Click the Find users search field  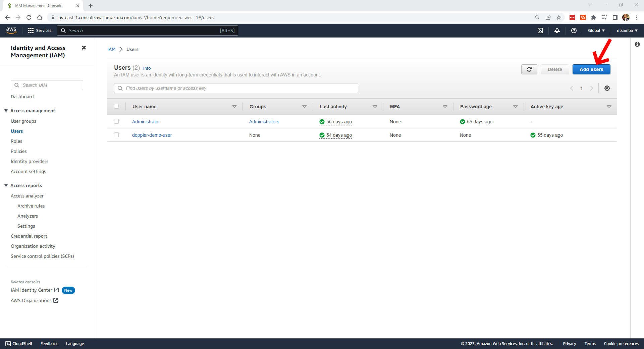pyautogui.click(x=236, y=88)
